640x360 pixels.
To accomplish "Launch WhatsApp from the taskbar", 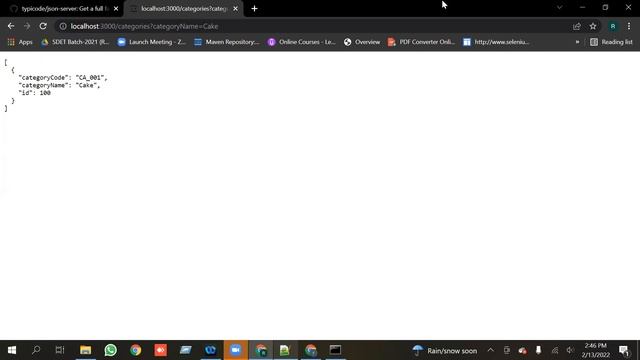I will click(x=110, y=350).
